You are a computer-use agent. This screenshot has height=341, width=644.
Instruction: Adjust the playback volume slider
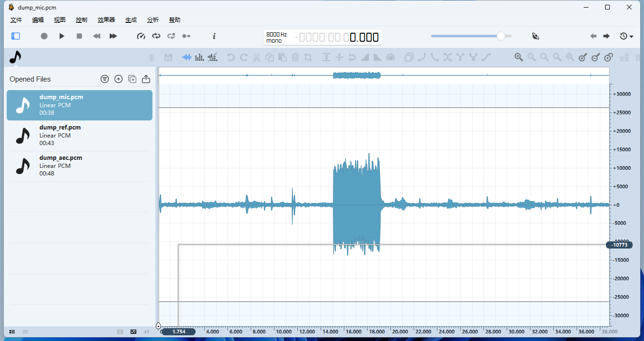tap(471, 36)
